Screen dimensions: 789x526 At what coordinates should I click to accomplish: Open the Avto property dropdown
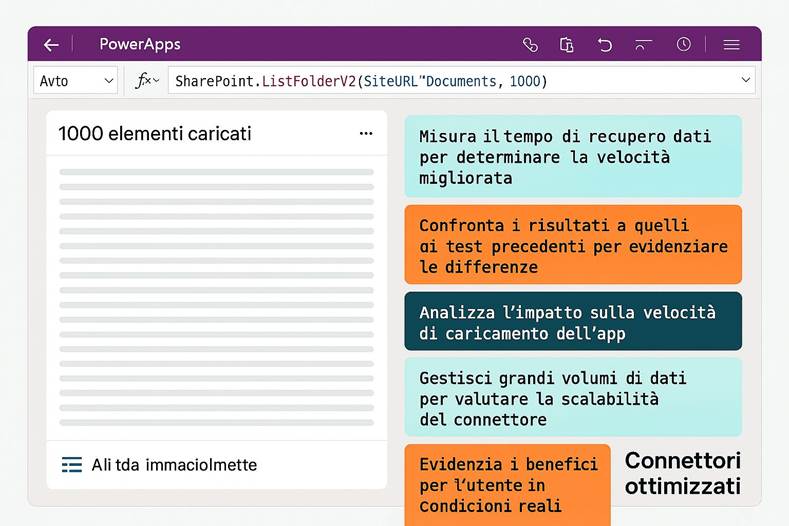pos(75,81)
